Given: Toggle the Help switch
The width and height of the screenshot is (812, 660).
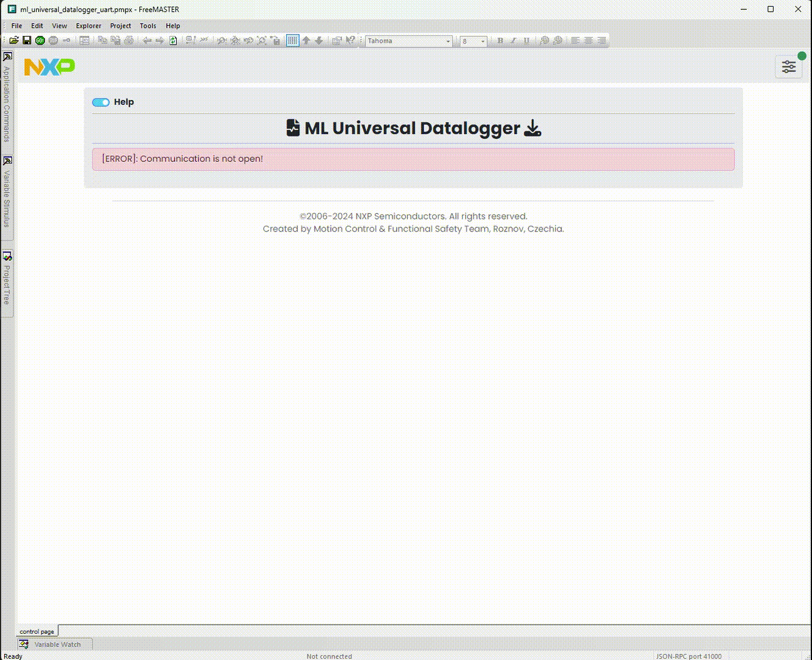Looking at the screenshot, I should [101, 102].
